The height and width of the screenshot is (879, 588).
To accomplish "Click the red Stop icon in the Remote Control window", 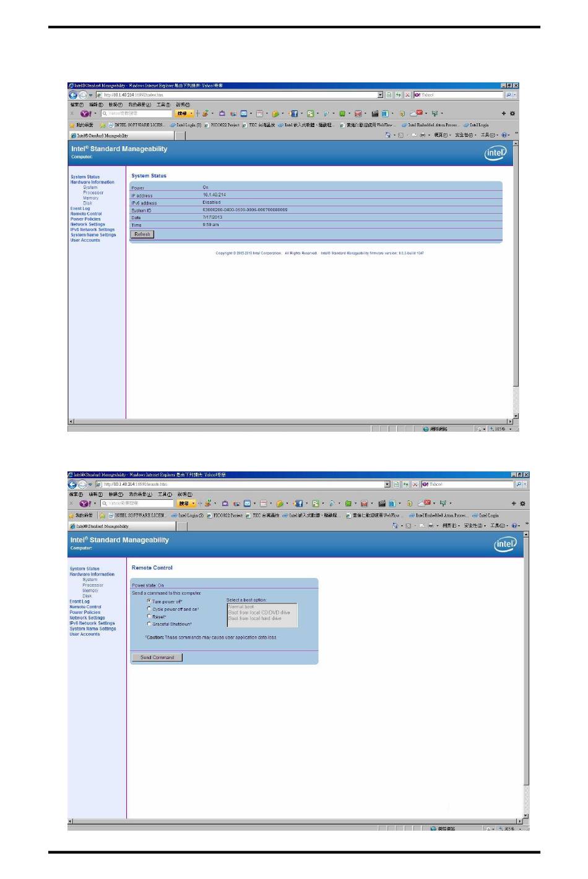I will click(x=415, y=484).
